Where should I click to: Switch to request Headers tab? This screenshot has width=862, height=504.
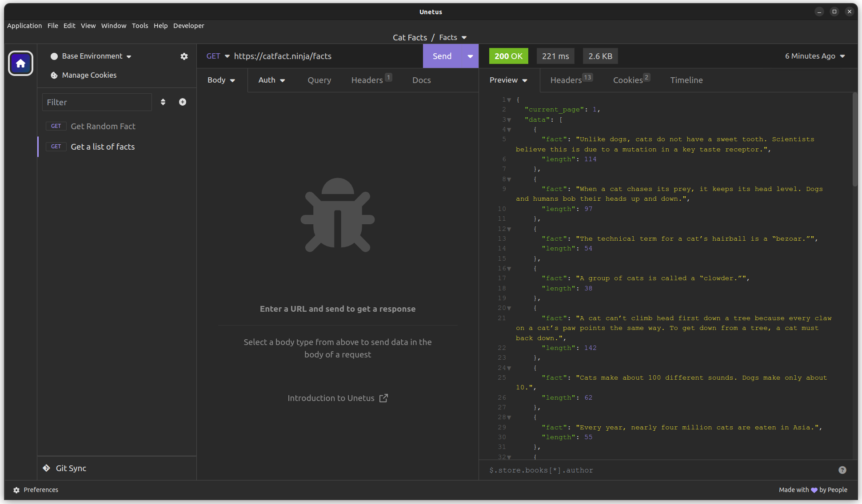point(371,80)
